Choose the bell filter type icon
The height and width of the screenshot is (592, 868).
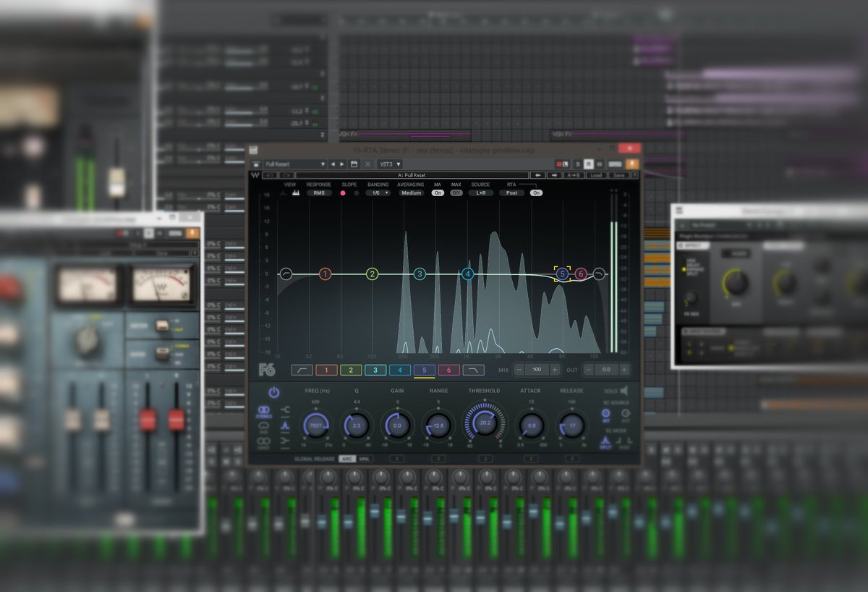tap(285, 426)
